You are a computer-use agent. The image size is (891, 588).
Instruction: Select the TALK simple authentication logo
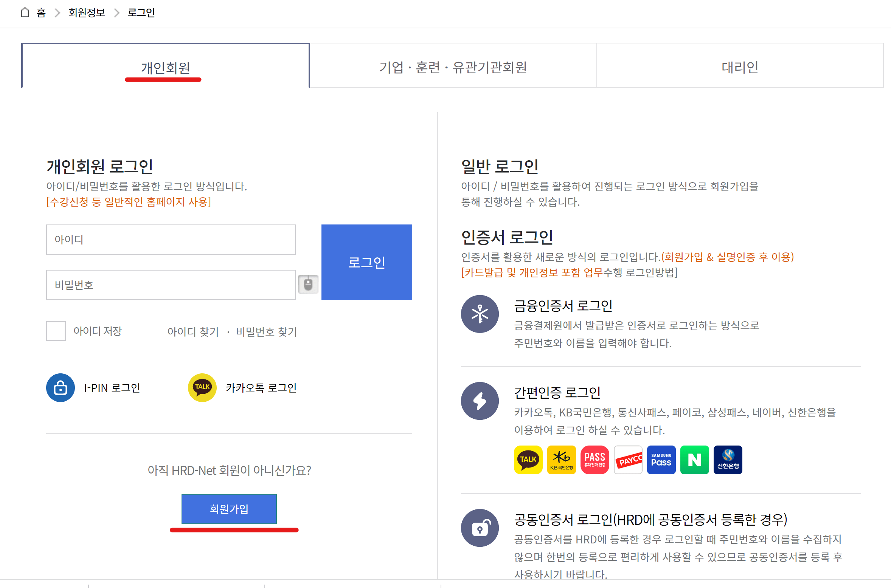click(x=528, y=460)
